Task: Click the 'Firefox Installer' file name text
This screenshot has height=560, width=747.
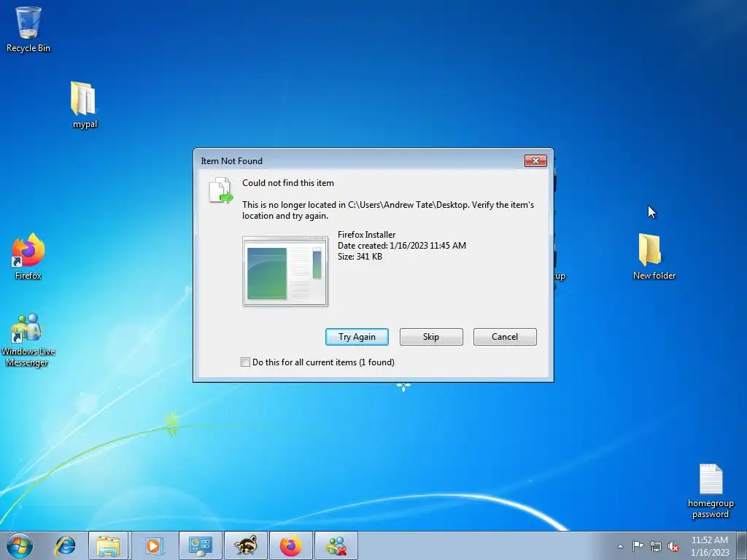Action: [x=366, y=235]
